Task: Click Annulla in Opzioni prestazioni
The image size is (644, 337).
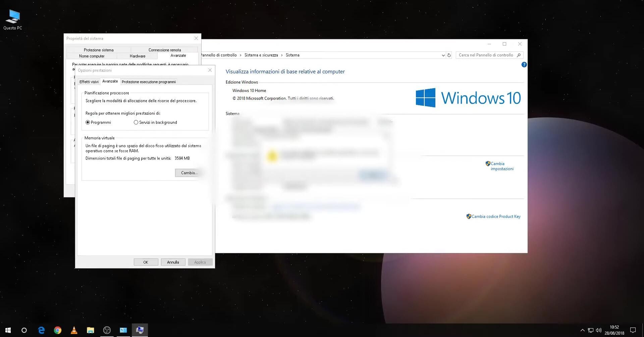Action: point(173,262)
